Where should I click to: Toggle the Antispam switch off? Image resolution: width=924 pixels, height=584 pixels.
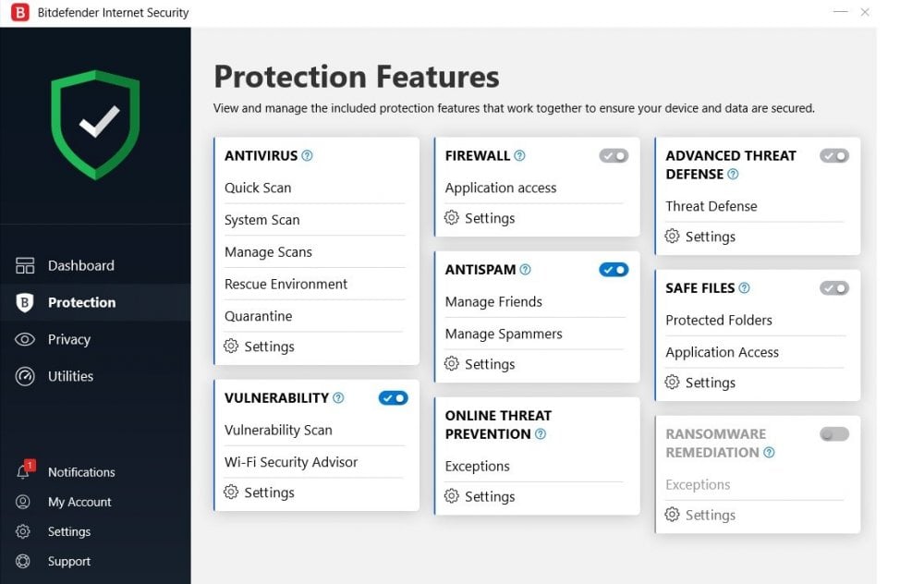point(614,270)
